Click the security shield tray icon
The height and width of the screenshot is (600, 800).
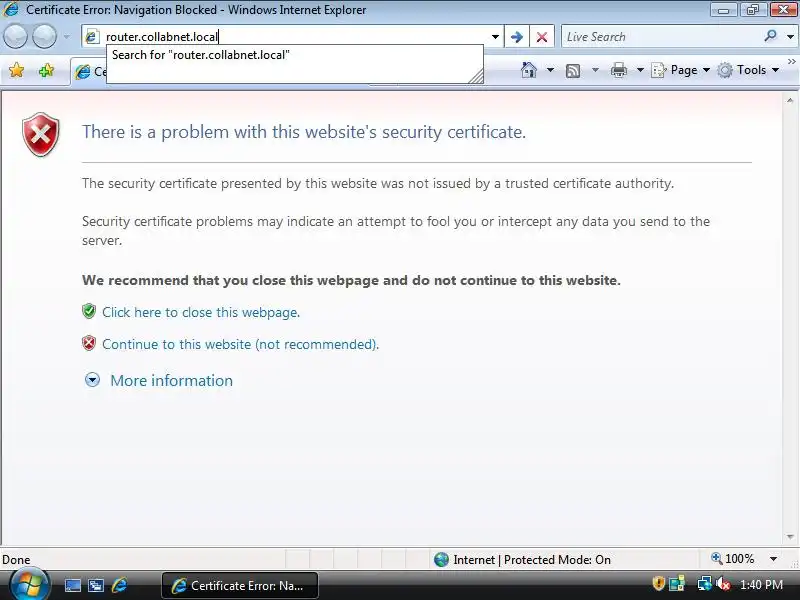658,583
